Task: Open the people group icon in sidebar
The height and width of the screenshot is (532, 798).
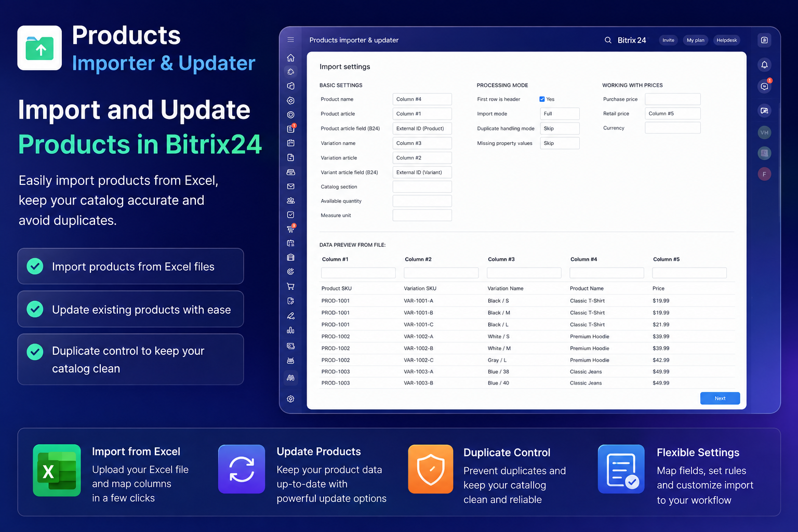Action: 290,201
